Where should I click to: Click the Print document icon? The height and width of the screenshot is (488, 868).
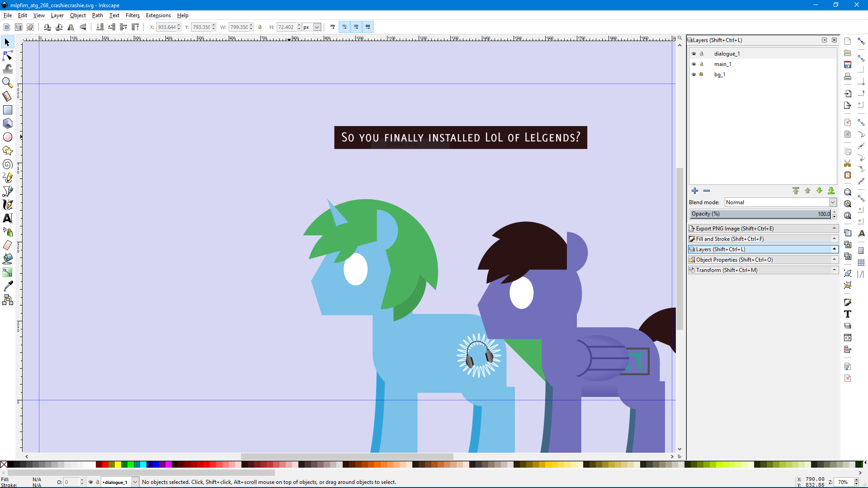coord(848,76)
